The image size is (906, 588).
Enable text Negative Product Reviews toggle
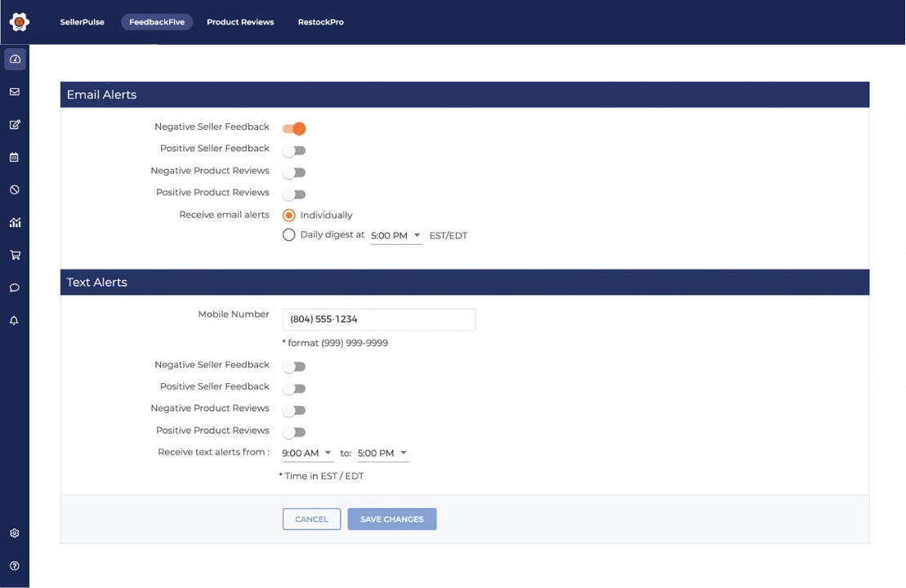[x=294, y=410]
